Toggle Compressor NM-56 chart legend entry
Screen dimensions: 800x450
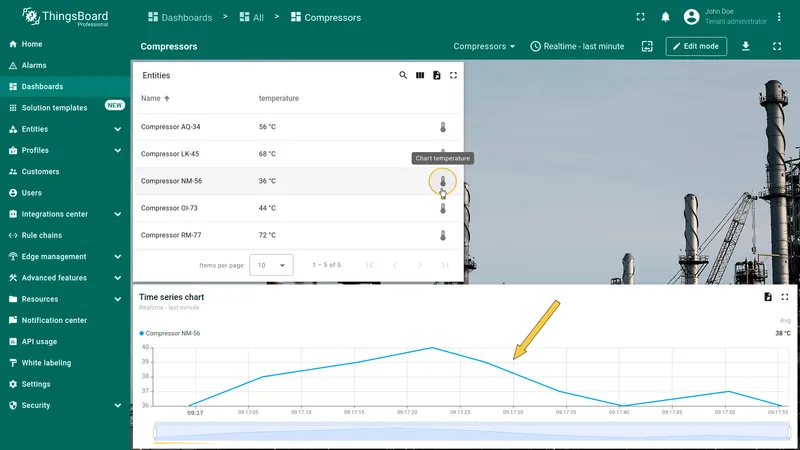tap(170, 333)
